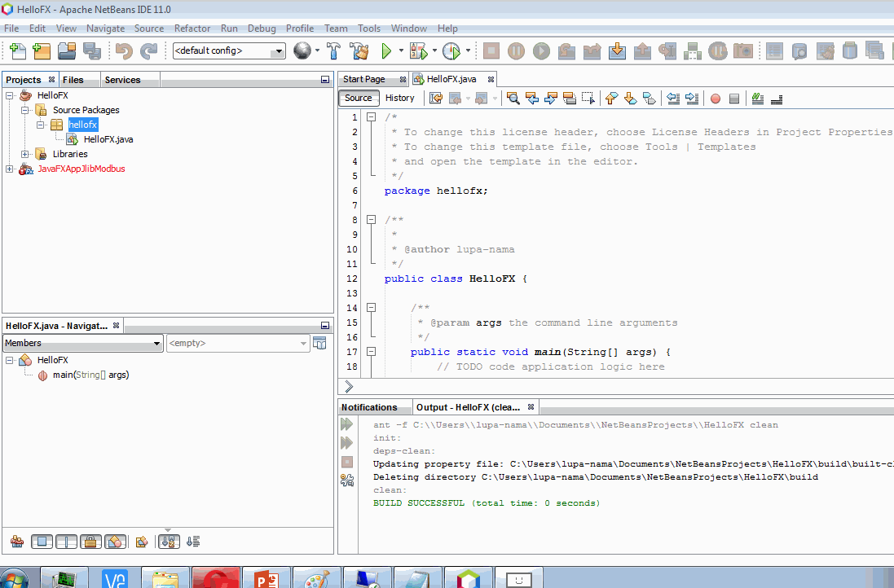The image size is (894, 588).
Task: Open the Refactor menu
Action: pos(192,29)
